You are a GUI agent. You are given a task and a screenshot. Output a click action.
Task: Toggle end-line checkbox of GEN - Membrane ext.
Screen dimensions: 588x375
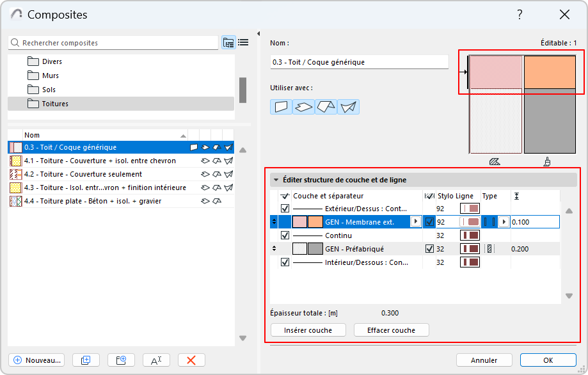[429, 222]
